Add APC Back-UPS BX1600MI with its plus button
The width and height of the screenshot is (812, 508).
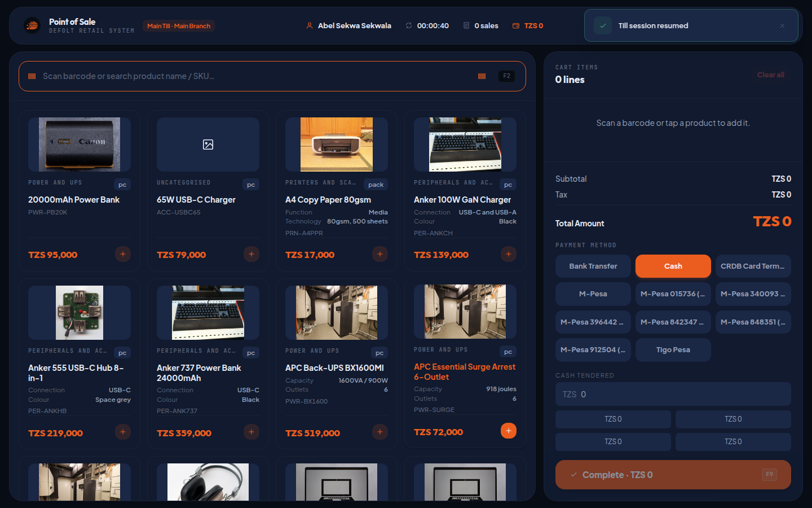[x=380, y=432]
